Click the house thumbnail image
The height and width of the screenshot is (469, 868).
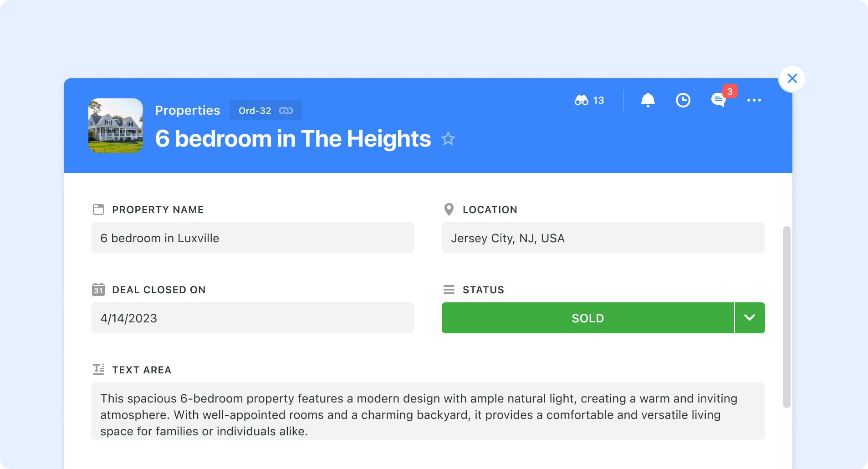[x=116, y=126]
